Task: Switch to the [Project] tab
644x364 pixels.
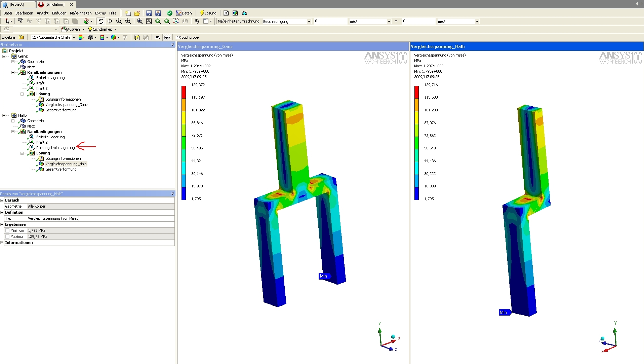Action: point(17,4)
